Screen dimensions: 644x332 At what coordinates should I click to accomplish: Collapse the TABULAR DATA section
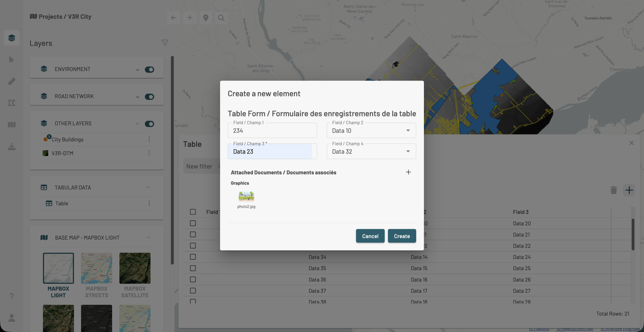148,188
